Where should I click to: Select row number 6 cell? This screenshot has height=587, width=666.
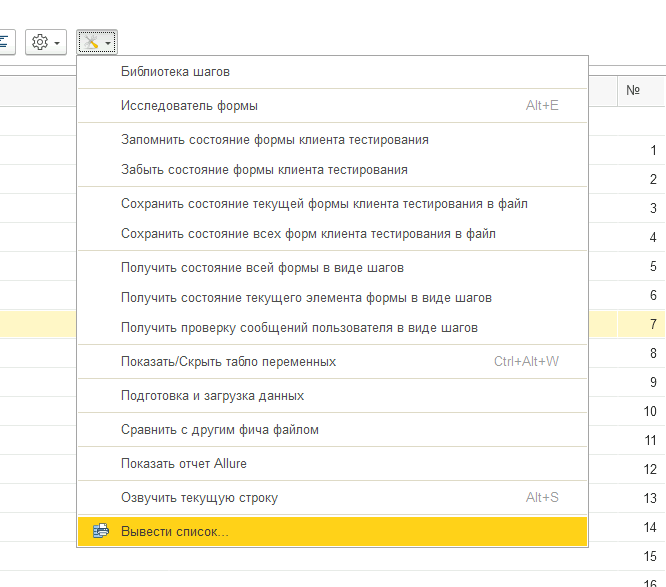coord(641,295)
